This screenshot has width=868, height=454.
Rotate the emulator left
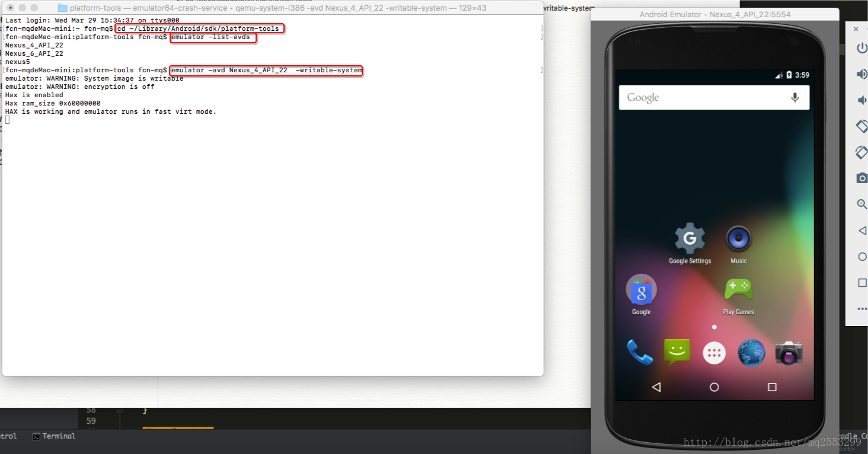[x=861, y=126]
